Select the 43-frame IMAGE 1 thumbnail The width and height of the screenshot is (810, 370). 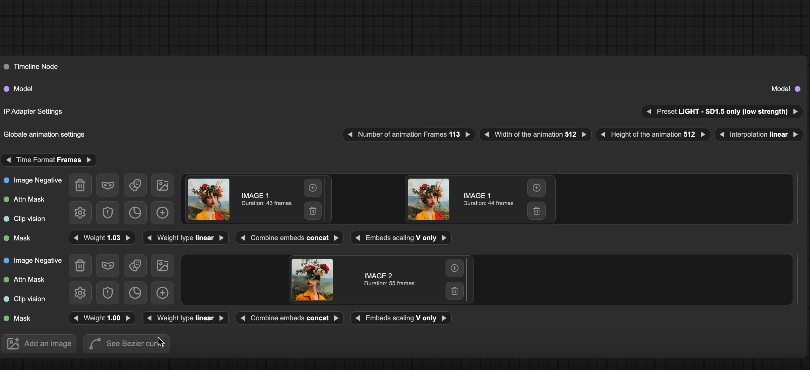209,199
